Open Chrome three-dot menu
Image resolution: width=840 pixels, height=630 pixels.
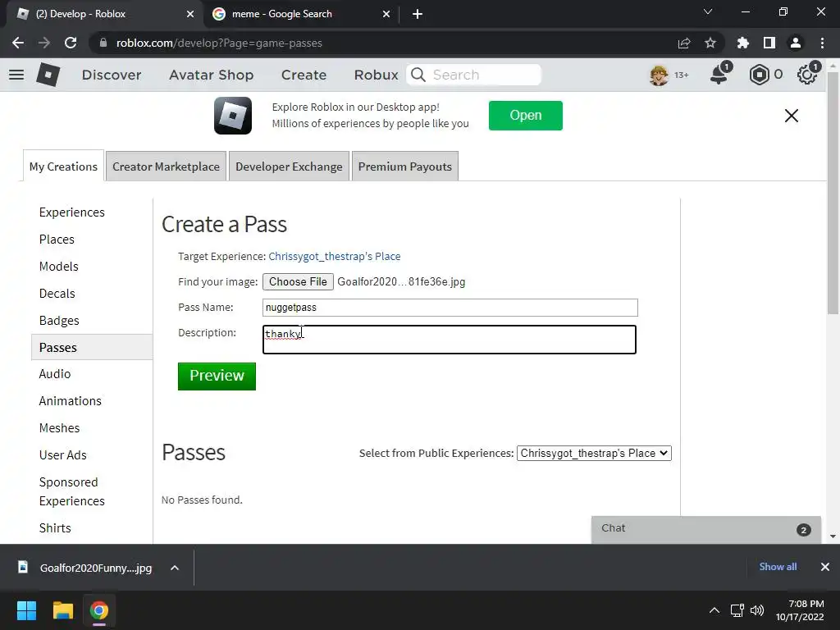point(822,43)
